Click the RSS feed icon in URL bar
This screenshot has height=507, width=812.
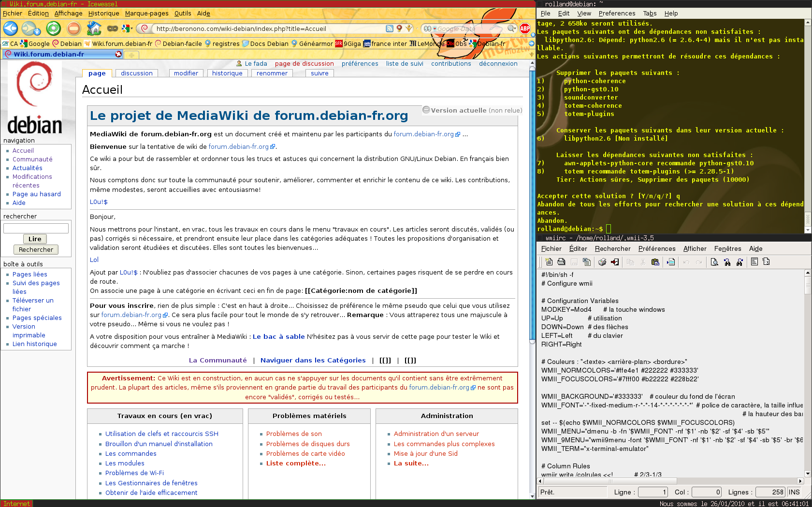pyautogui.click(x=390, y=29)
